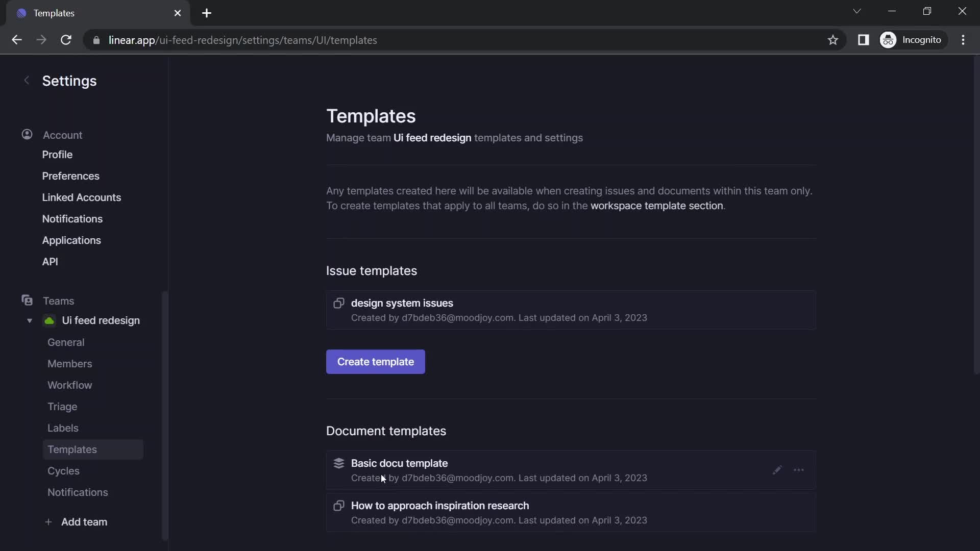This screenshot has height=551, width=980.
Task: Click the template icon next to Basic docu template
Action: click(338, 464)
